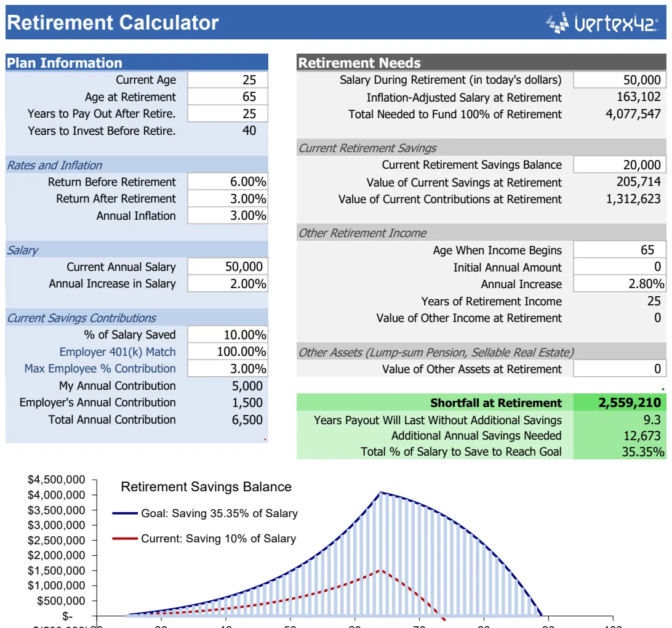
Task: Click the $4,000,000 chart axis label
Action: (x=56, y=494)
